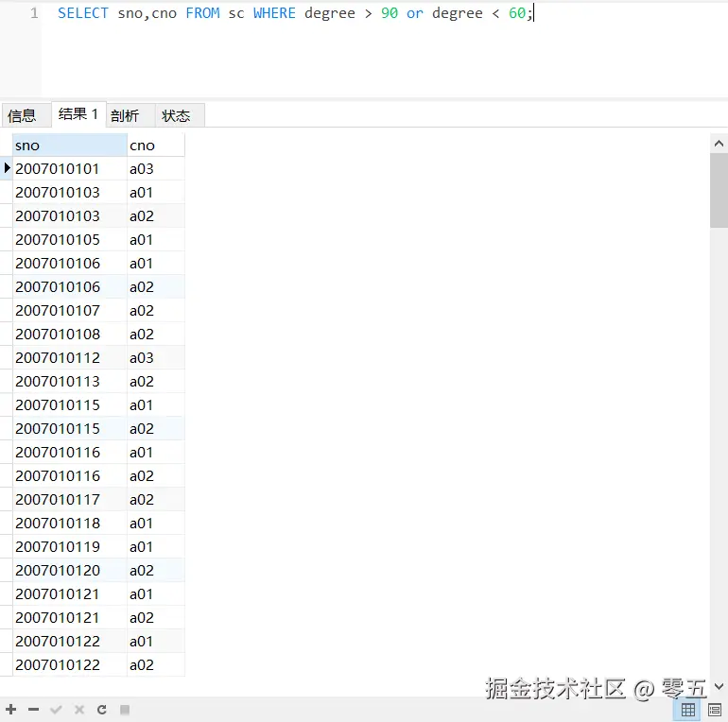Select cell 2007010101 in sno column

point(70,168)
